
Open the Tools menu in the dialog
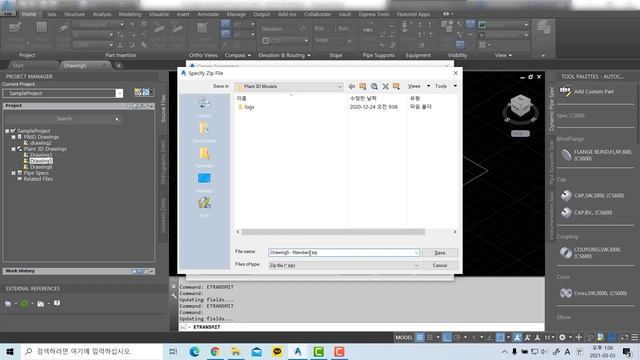coord(445,86)
